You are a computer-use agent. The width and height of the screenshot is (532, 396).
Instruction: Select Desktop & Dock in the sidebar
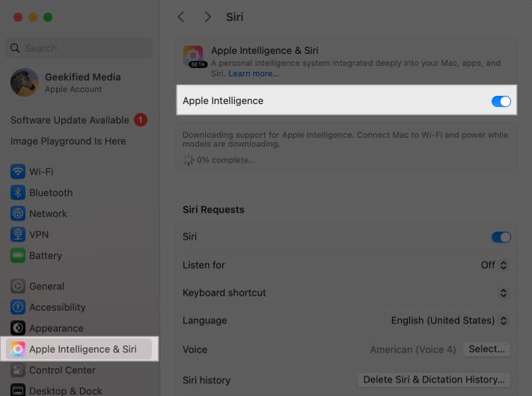point(66,391)
